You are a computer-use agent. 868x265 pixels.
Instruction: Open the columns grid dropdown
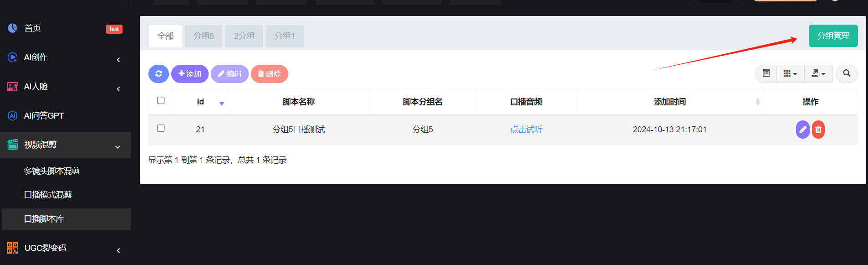click(790, 73)
